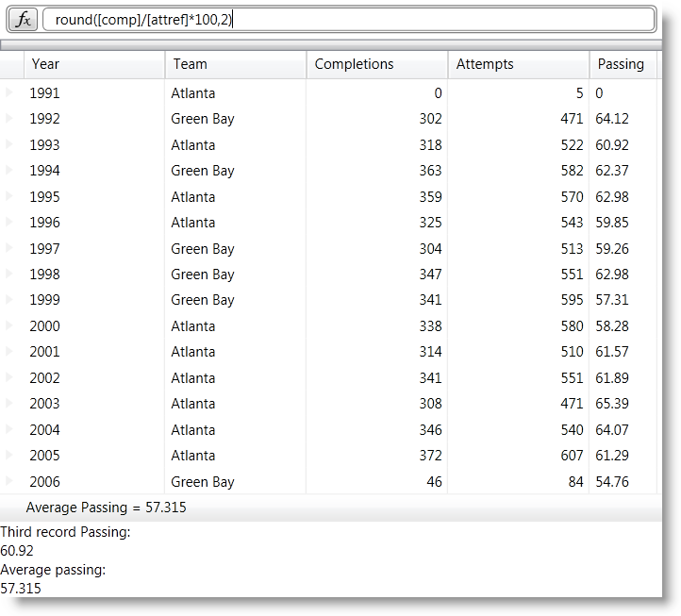This screenshot has height=616, width=681.
Task: Click the Attempts column header
Action: point(518,64)
